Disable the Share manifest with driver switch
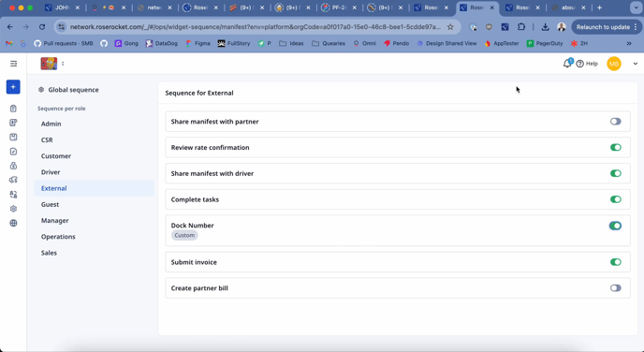The height and width of the screenshot is (352, 644). point(615,173)
